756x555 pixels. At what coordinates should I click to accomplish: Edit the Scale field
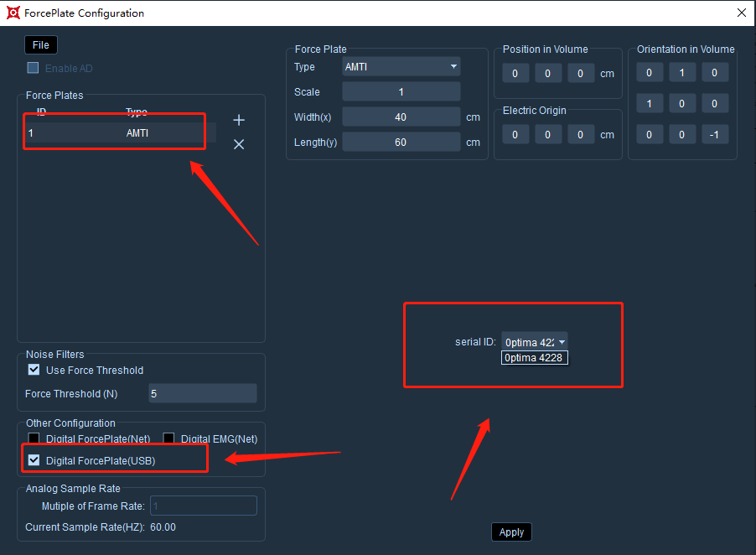401,91
